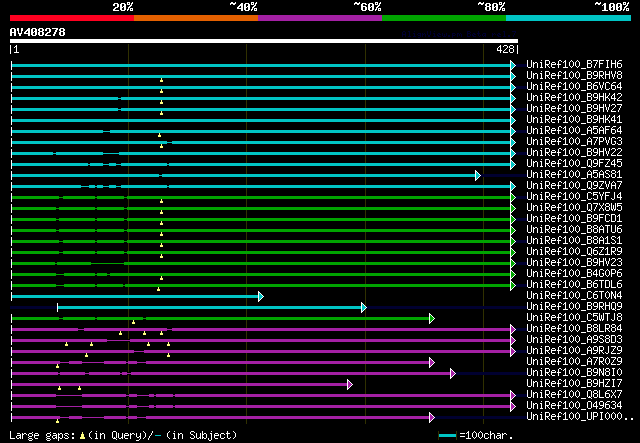Open the UniRef100_B6VC64 hit label
Screen dimensions: 640x443
(574, 87)
